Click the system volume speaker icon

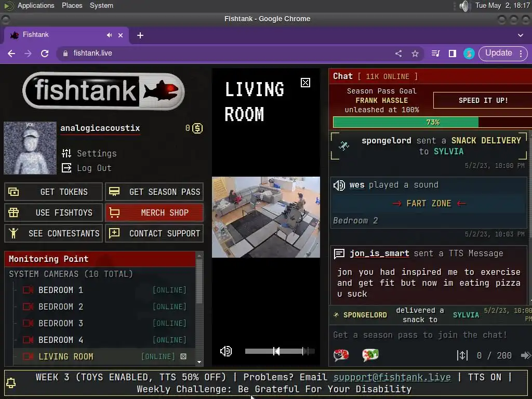pyautogui.click(x=464, y=6)
